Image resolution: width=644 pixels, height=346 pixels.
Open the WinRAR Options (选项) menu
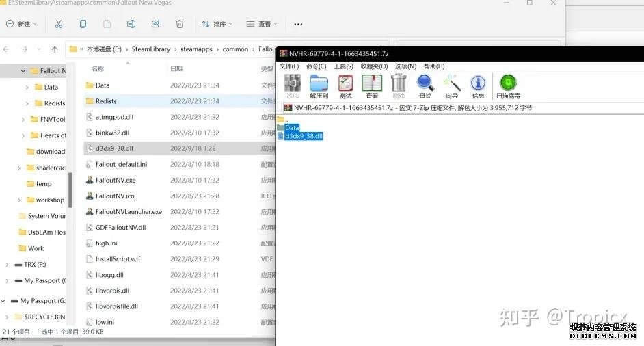[405, 66]
